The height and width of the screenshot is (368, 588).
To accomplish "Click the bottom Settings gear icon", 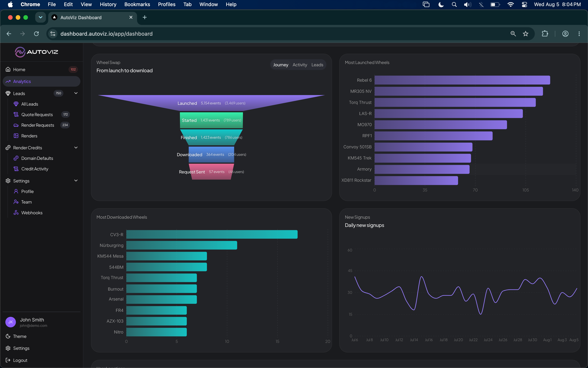I will (8, 348).
